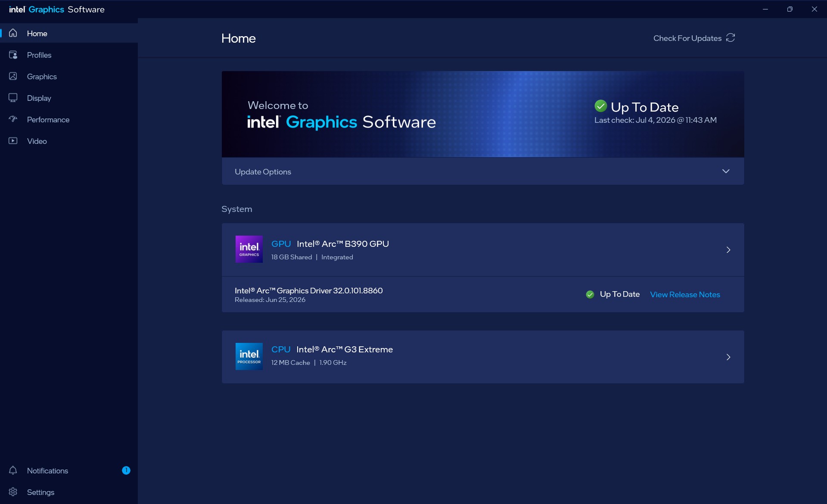Image resolution: width=827 pixels, height=504 pixels.
Task: Open Notifications from the sidebar
Action: (x=69, y=470)
